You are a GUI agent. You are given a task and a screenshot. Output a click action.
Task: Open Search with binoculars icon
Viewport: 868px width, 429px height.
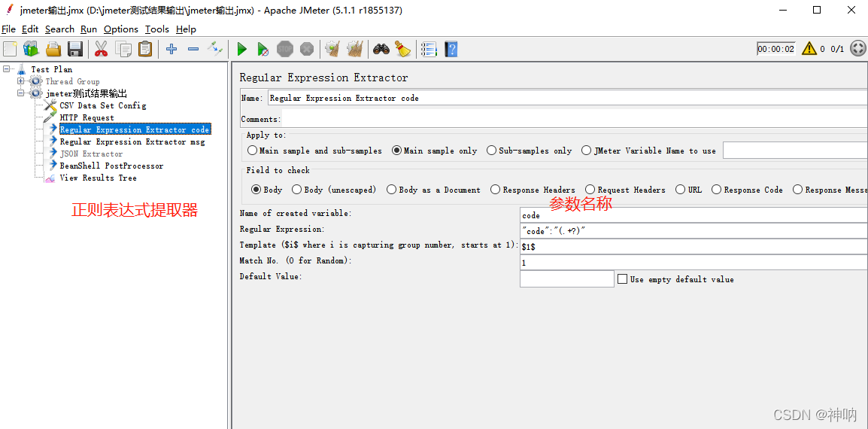(x=381, y=50)
